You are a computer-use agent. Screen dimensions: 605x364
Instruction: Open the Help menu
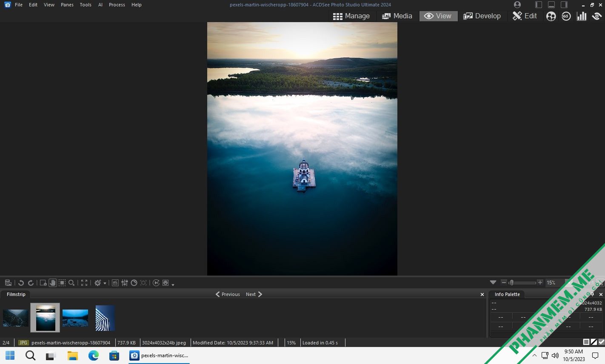click(x=137, y=5)
